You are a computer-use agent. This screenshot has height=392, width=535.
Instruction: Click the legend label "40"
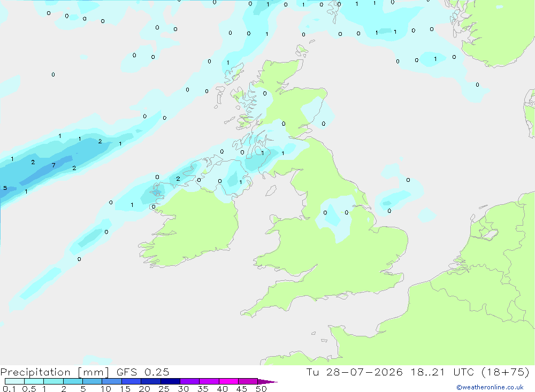(x=223, y=389)
